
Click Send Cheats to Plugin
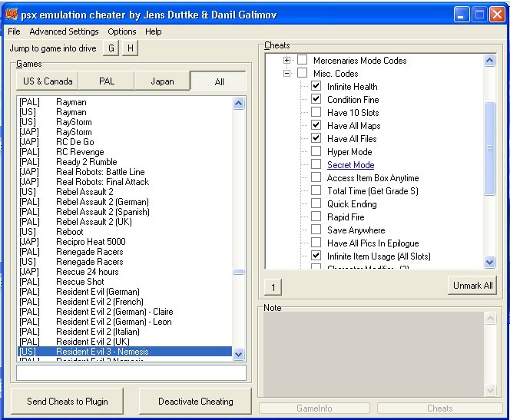[68, 401]
